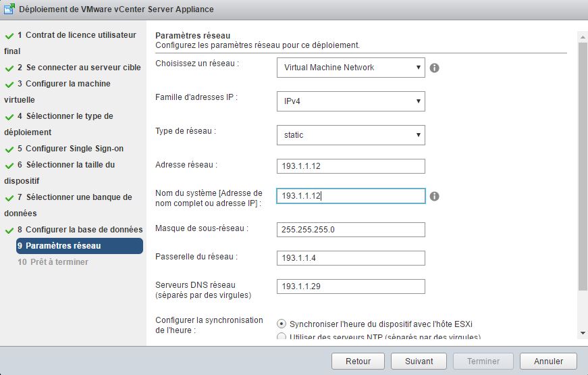
Task: Click the green checkmark for step 3
Action: pos(9,84)
